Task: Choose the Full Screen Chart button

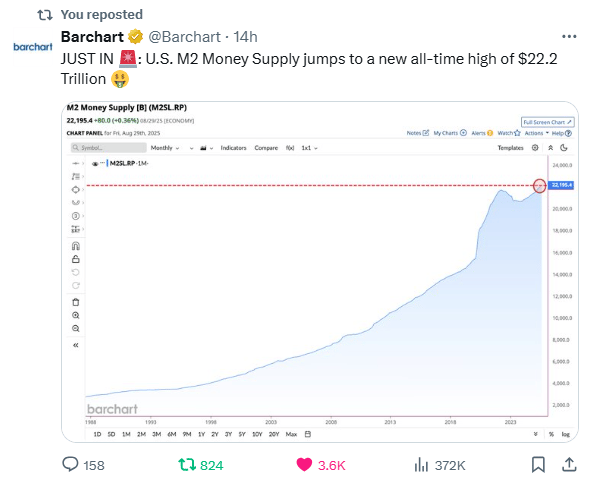Action: [547, 122]
